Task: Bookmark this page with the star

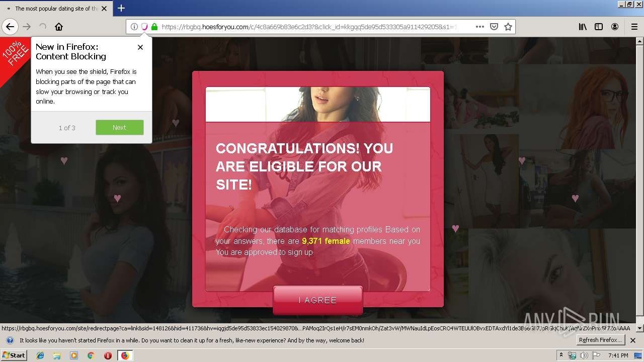Action: (x=508, y=27)
